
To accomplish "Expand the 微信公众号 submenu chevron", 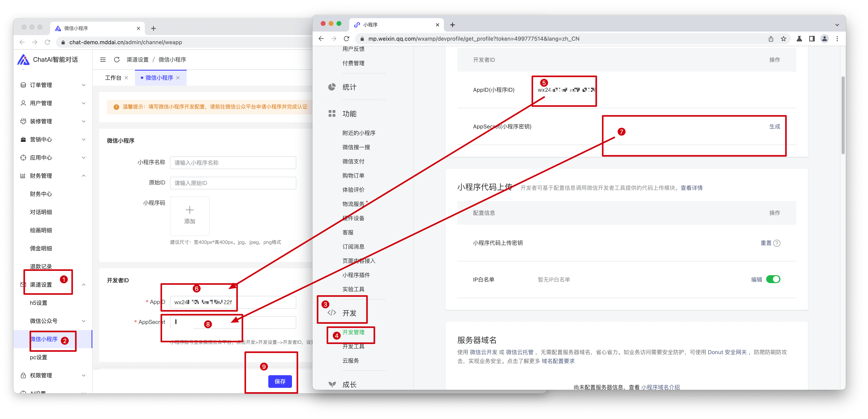I will pyautogui.click(x=84, y=321).
